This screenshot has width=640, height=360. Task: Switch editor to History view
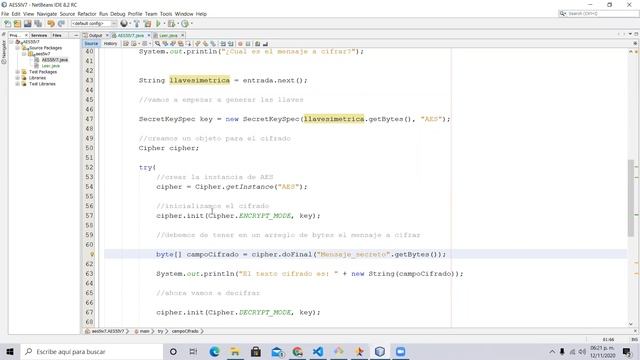(110, 44)
